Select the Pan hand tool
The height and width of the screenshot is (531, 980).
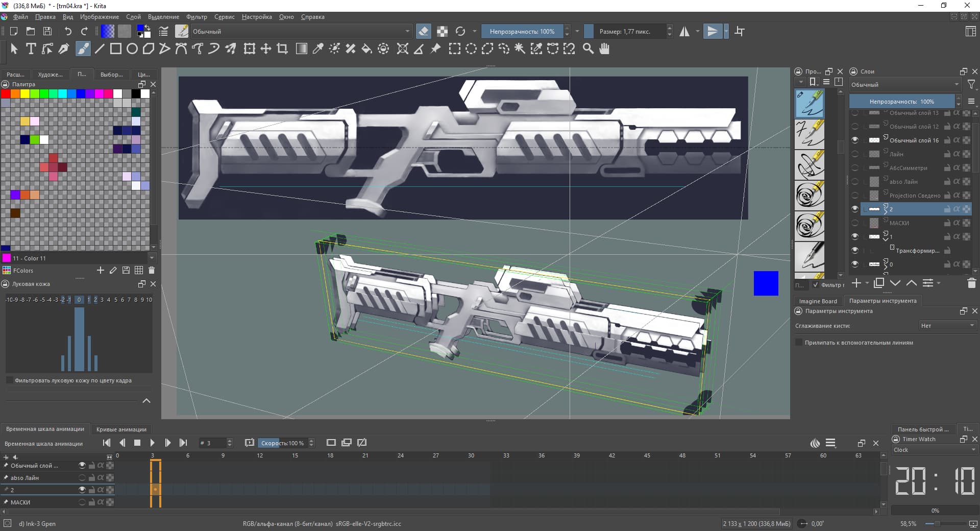(x=604, y=49)
